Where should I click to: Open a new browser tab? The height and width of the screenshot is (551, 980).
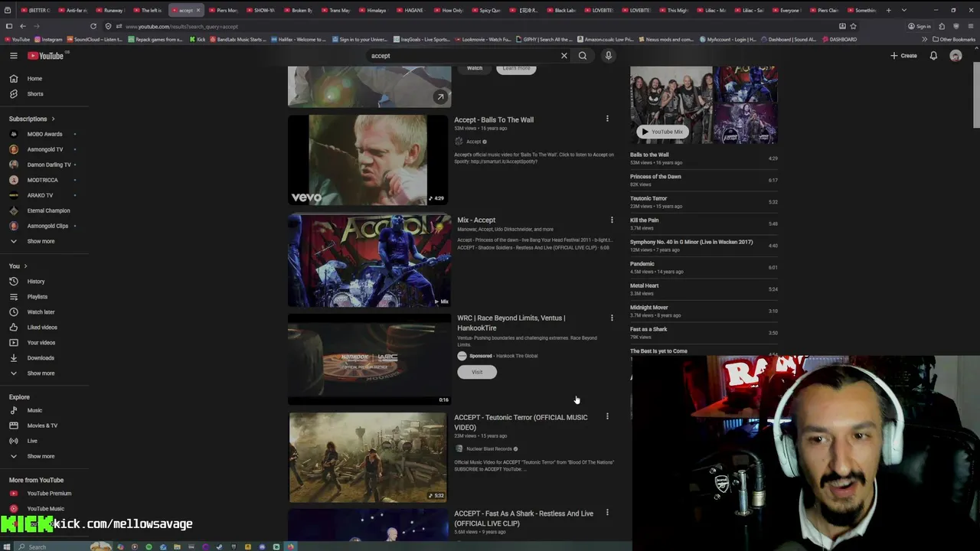pos(888,10)
